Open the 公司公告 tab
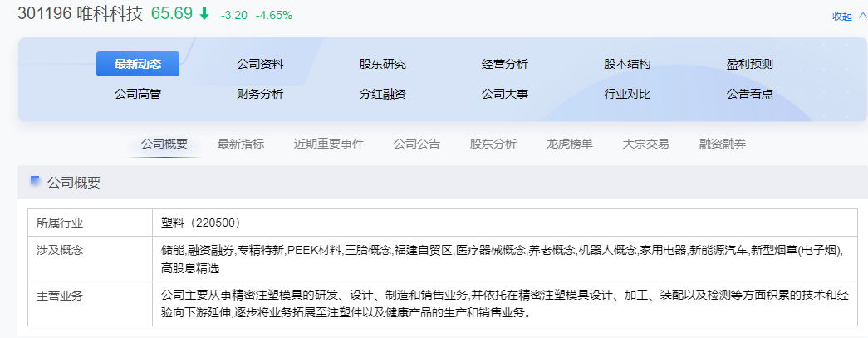This screenshot has height=338, width=868. click(417, 144)
